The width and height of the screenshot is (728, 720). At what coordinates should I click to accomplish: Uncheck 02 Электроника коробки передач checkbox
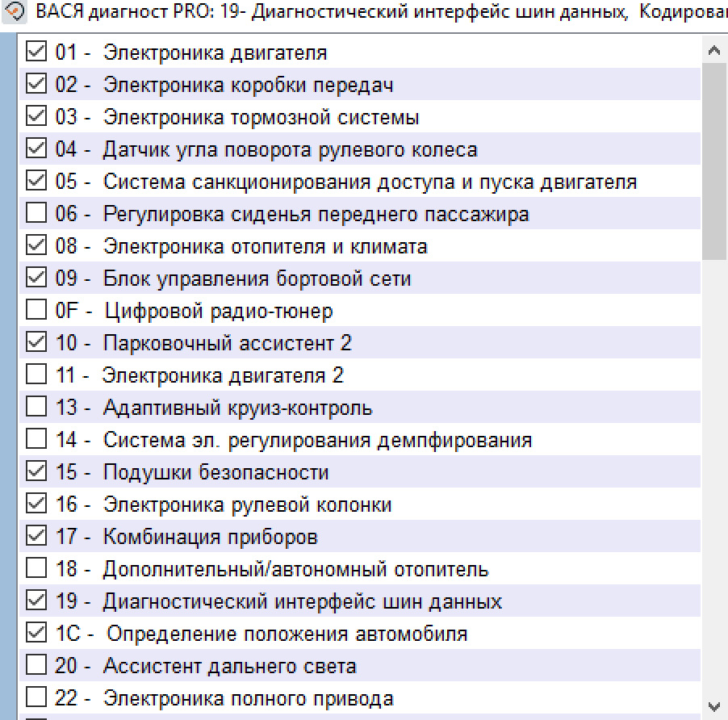coord(36,84)
